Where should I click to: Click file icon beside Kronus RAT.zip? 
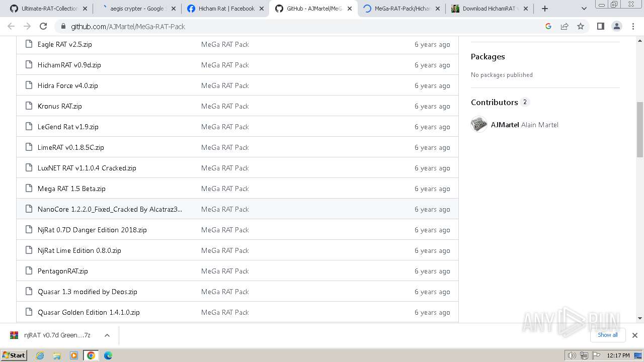pos(29,106)
